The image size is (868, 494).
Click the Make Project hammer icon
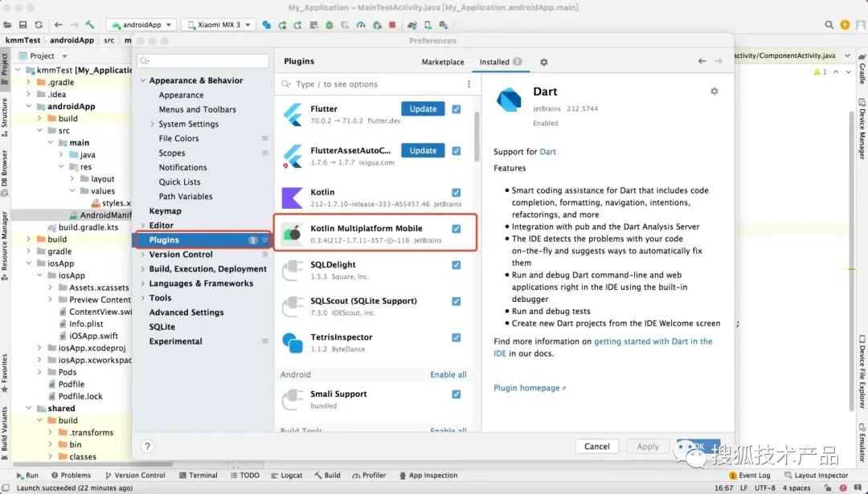pos(90,25)
